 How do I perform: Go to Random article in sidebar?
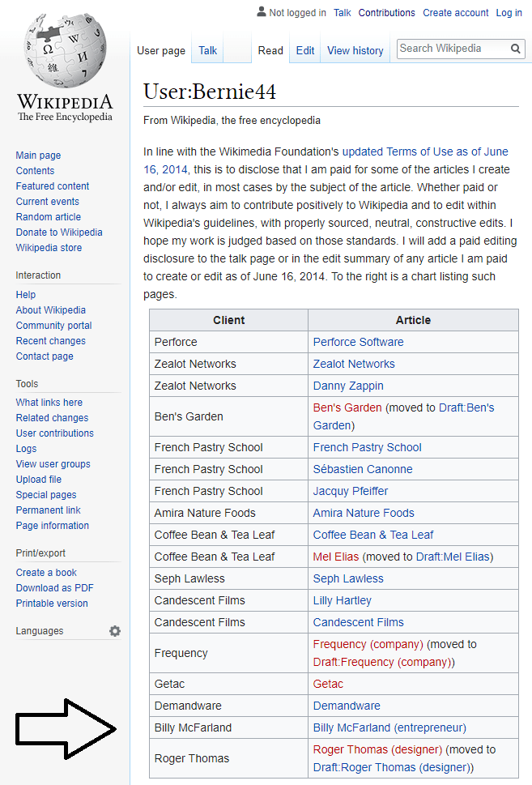(49, 217)
